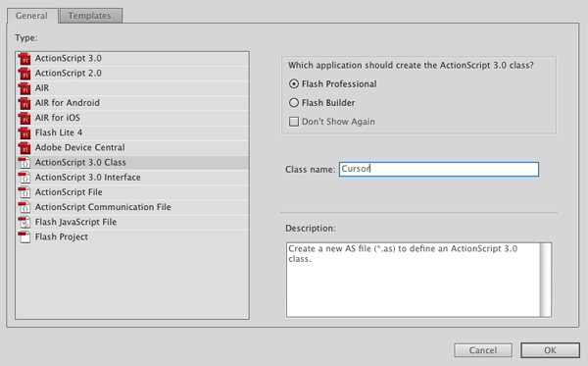Switch to the General tab

[x=32, y=16]
